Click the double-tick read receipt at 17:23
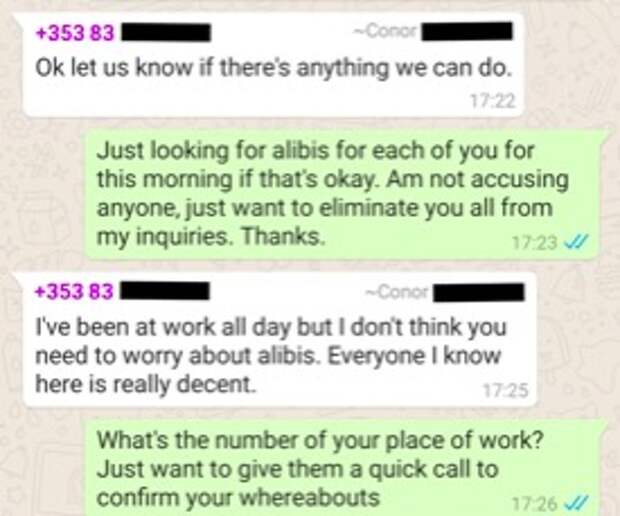Image resolution: width=620 pixels, height=516 pixels. [578, 241]
